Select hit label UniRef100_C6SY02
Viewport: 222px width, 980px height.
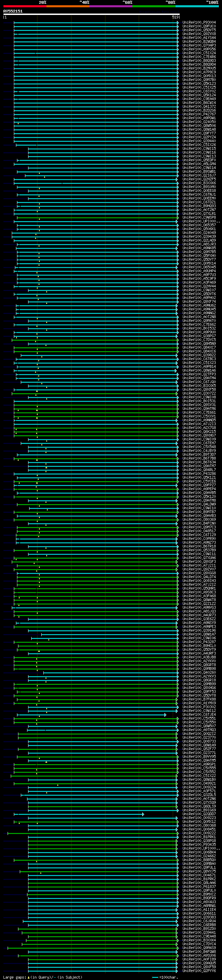point(199,91)
